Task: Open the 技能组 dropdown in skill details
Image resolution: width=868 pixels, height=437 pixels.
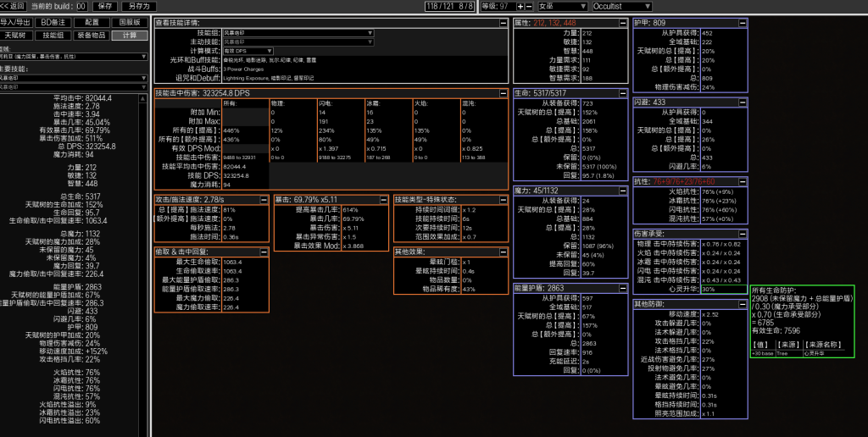Action: pos(298,33)
